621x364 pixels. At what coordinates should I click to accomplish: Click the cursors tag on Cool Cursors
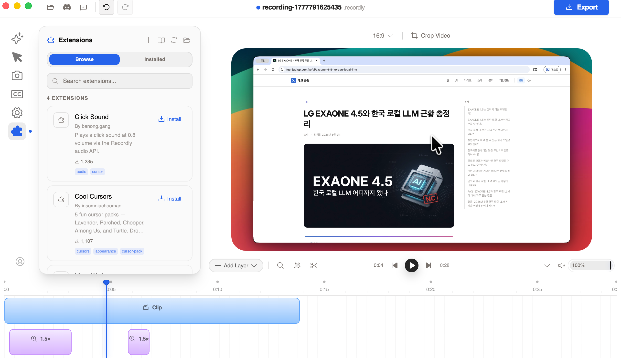point(83,251)
